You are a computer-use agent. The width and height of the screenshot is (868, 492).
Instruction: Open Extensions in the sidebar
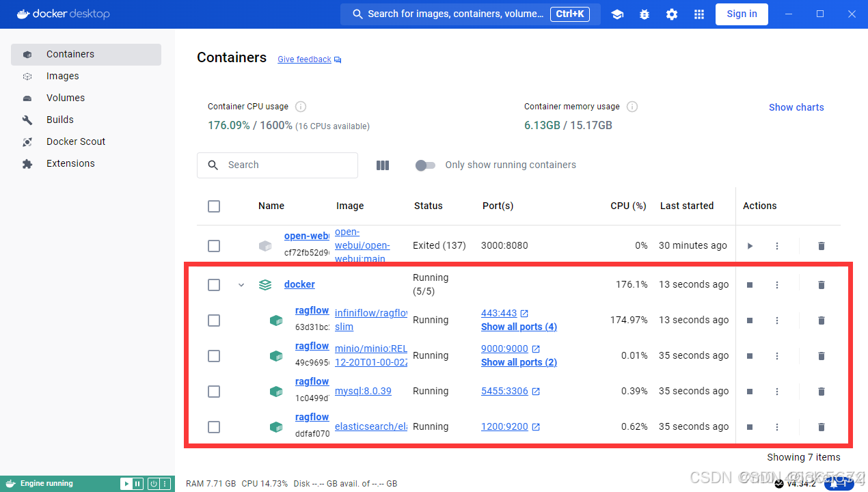coord(86,164)
